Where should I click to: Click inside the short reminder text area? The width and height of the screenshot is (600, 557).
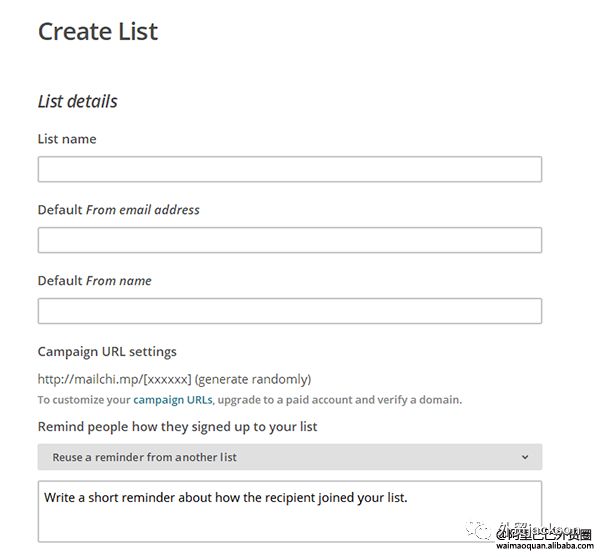coord(289,510)
